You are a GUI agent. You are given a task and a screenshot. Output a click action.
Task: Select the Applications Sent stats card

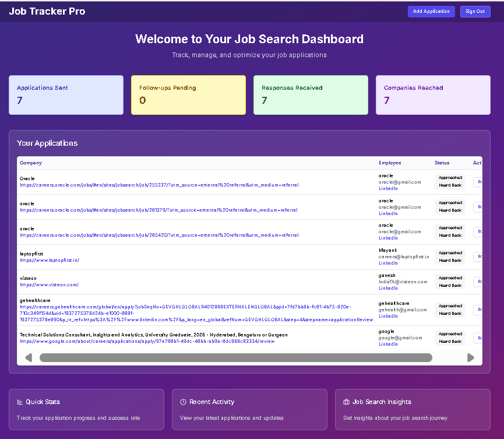click(66, 94)
